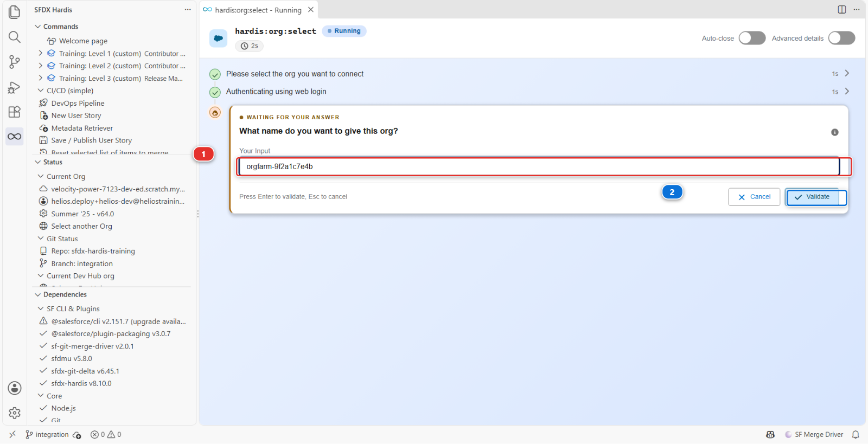Focus the org name input field
The width and height of the screenshot is (868, 444).
(x=539, y=166)
